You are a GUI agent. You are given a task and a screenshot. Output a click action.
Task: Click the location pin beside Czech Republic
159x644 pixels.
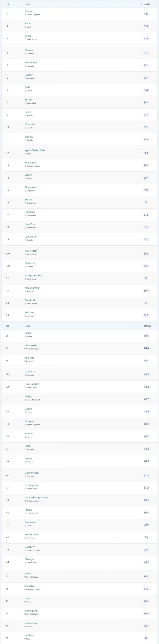pyautogui.click(x=25, y=513)
